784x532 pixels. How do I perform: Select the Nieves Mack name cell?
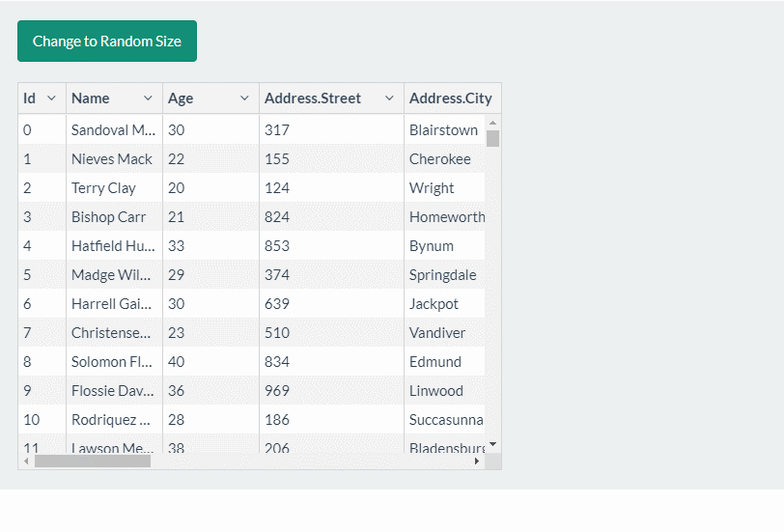tap(112, 159)
